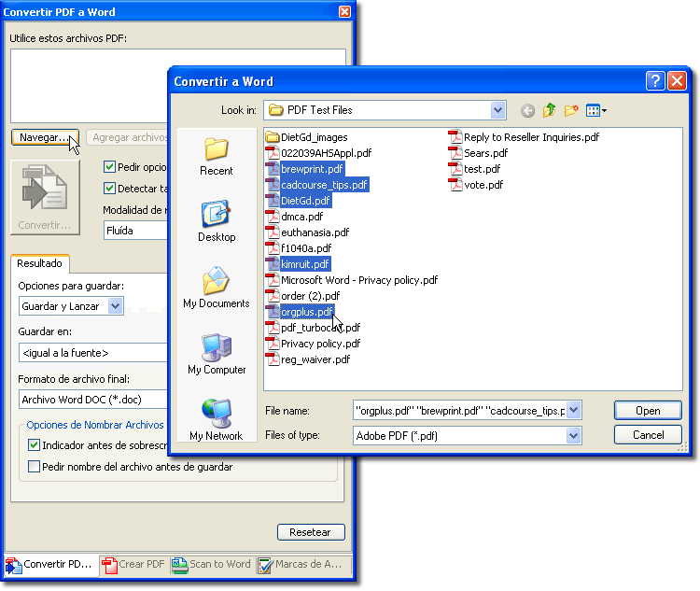Expand 'Guardar y Lanzar' save options dropdown
This screenshot has width=700, height=591.
(115, 306)
